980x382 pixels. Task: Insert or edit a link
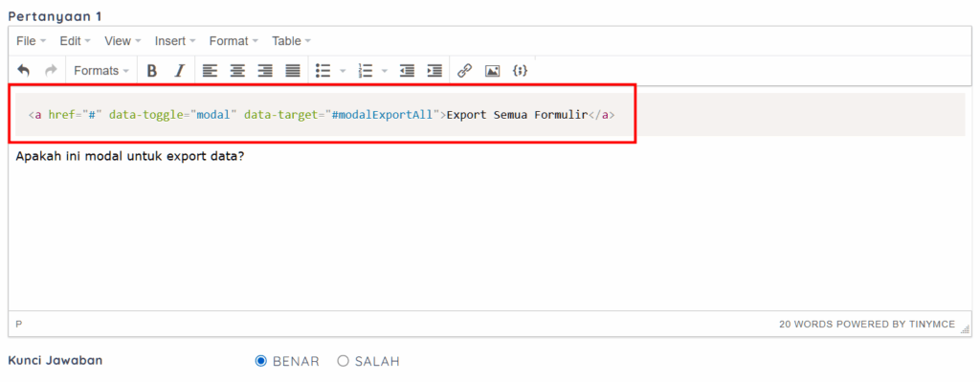pos(464,71)
